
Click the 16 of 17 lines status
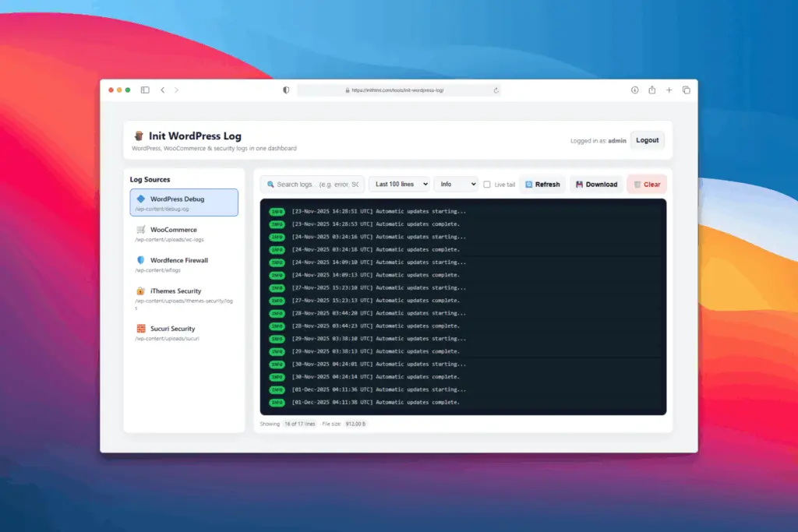click(x=300, y=424)
